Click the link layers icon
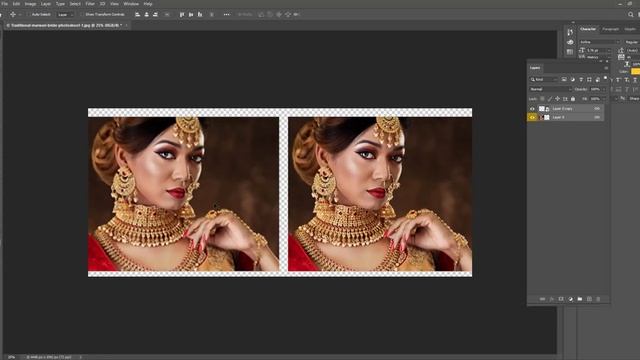 click(x=542, y=299)
